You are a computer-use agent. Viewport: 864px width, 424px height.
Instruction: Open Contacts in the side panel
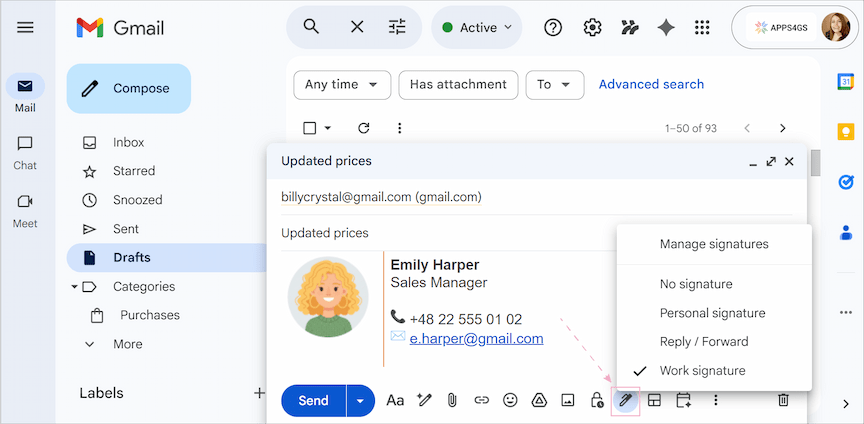[846, 233]
